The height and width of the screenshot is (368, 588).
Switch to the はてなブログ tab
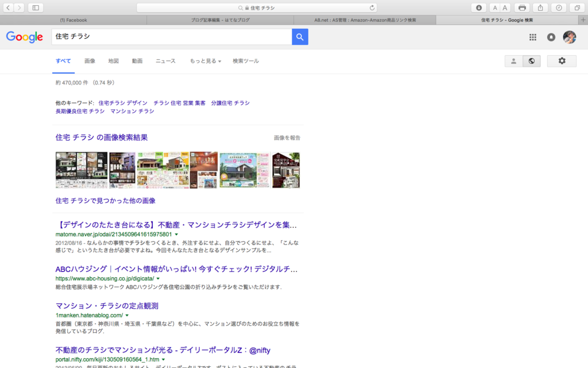220,20
